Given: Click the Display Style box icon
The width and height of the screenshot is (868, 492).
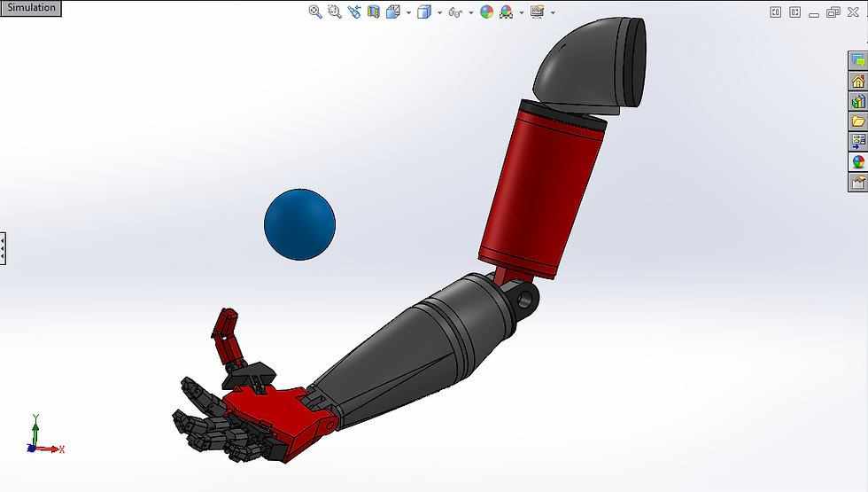Looking at the screenshot, I should (x=424, y=12).
